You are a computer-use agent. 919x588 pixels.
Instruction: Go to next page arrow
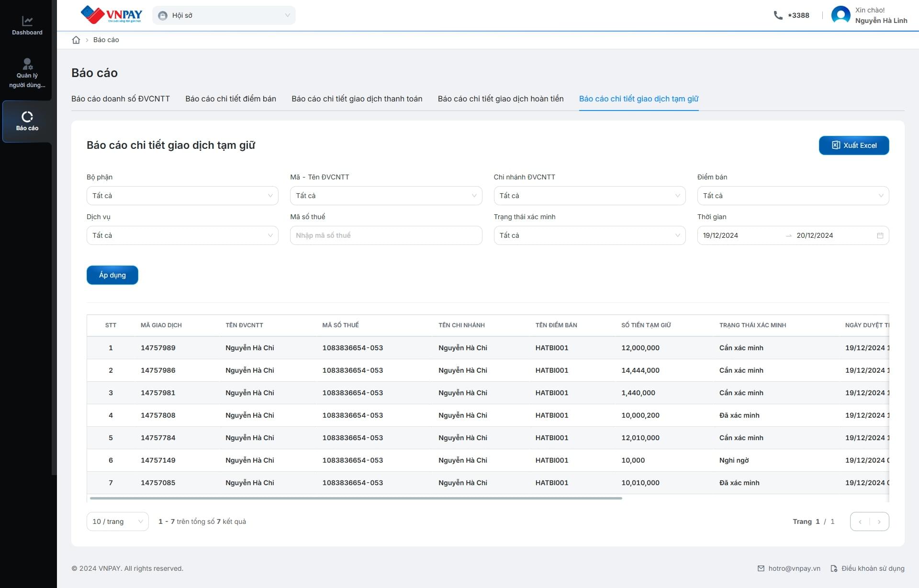point(879,521)
